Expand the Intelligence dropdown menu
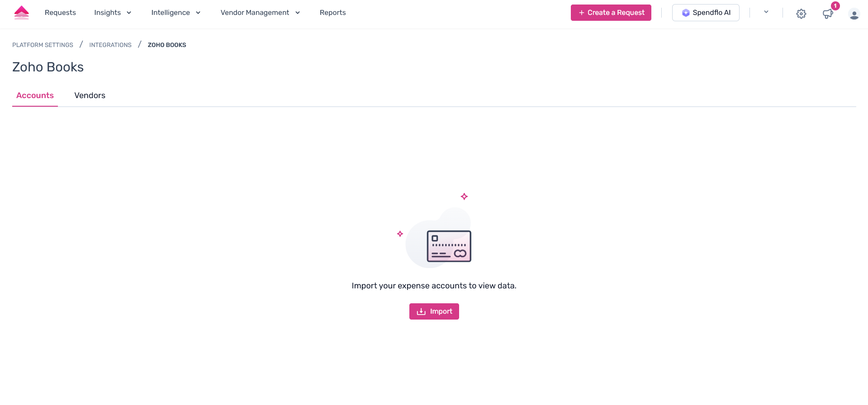Viewport: 868px width, 405px height. tap(176, 13)
